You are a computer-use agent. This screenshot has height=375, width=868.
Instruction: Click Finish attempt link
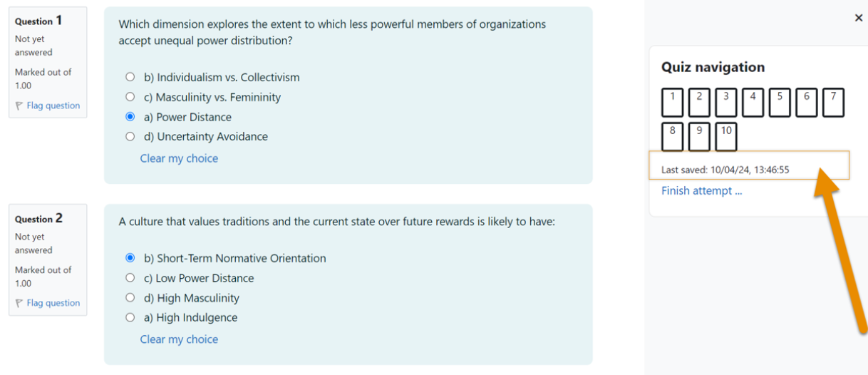[x=701, y=191]
